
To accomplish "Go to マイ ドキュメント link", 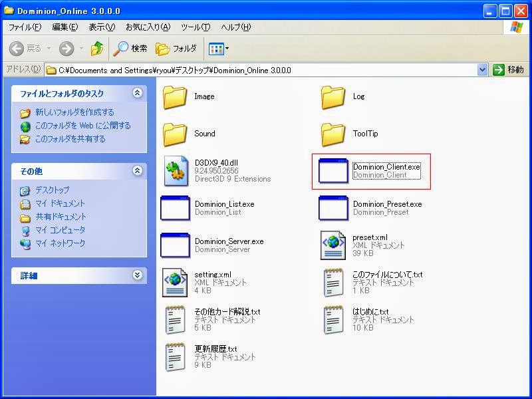I will (60, 203).
